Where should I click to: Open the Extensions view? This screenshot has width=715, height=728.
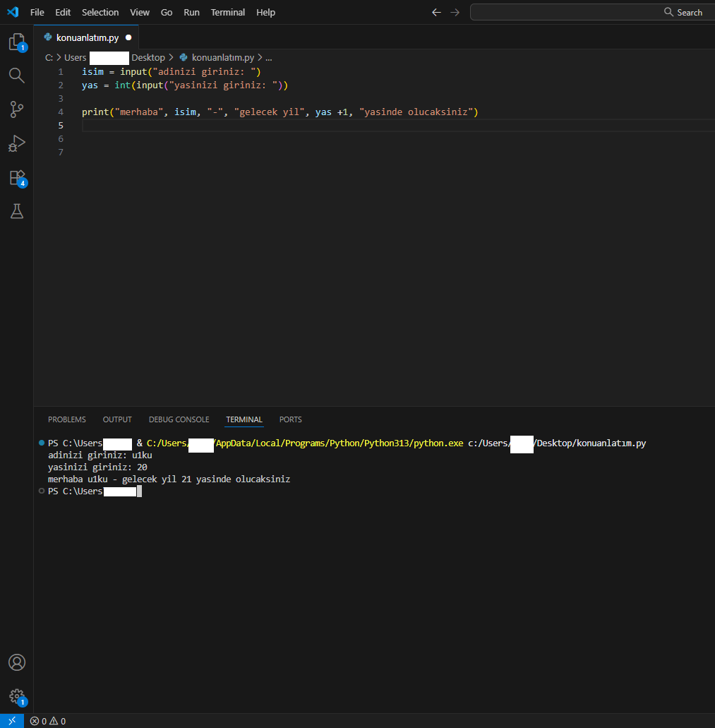[17, 178]
